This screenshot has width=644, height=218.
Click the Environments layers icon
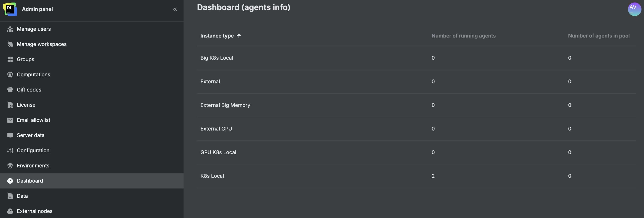[x=10, y=166]
